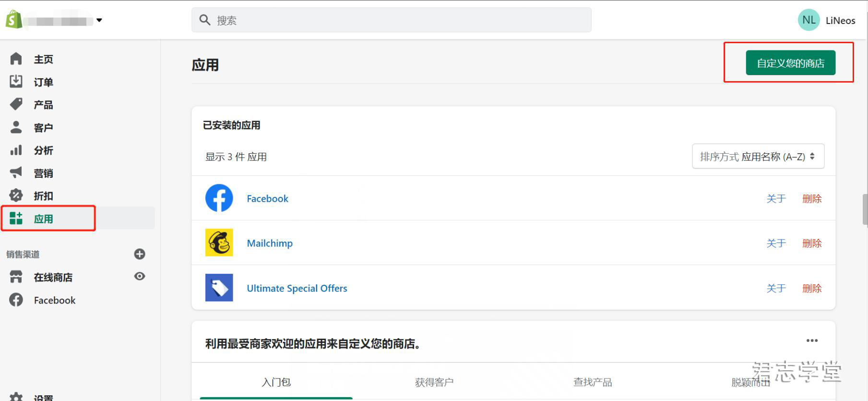Click 删除 for Ultimate Special Offers
Viewport: 868px width, 401px height.
(812, 289)
